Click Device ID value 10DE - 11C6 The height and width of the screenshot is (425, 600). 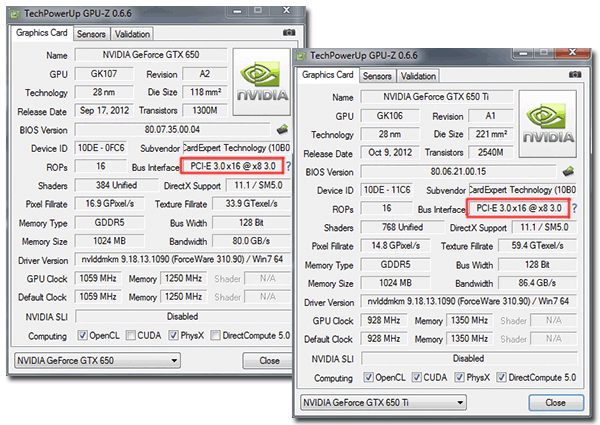tap(387, 190)
